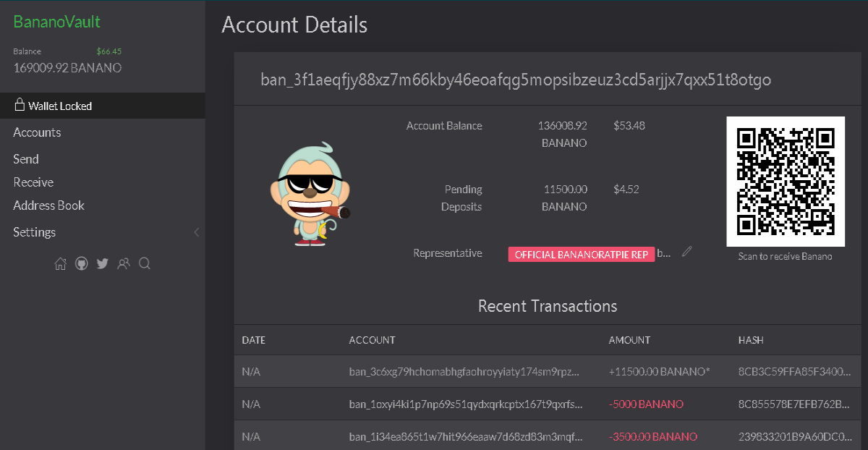This screenshot has height=450, width=868.
Task: Open the Receive page
Action: click(33, 182)
